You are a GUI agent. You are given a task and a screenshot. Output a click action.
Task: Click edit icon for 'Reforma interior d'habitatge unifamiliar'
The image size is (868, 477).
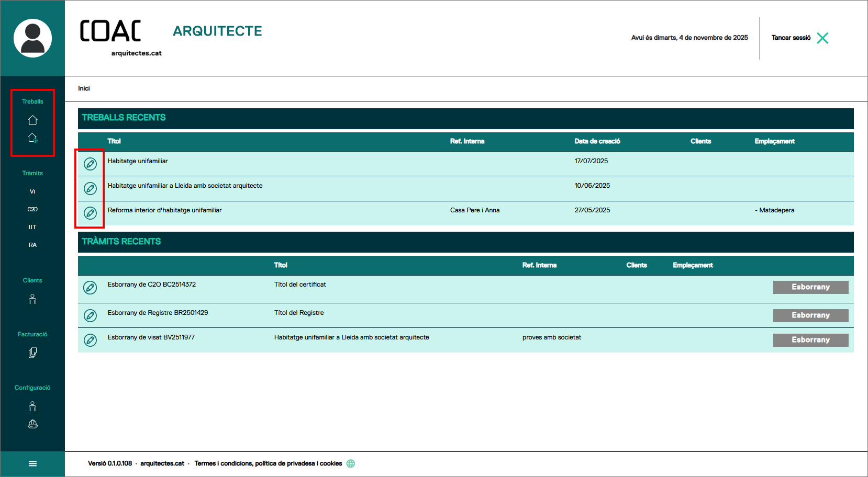point(91,213)
